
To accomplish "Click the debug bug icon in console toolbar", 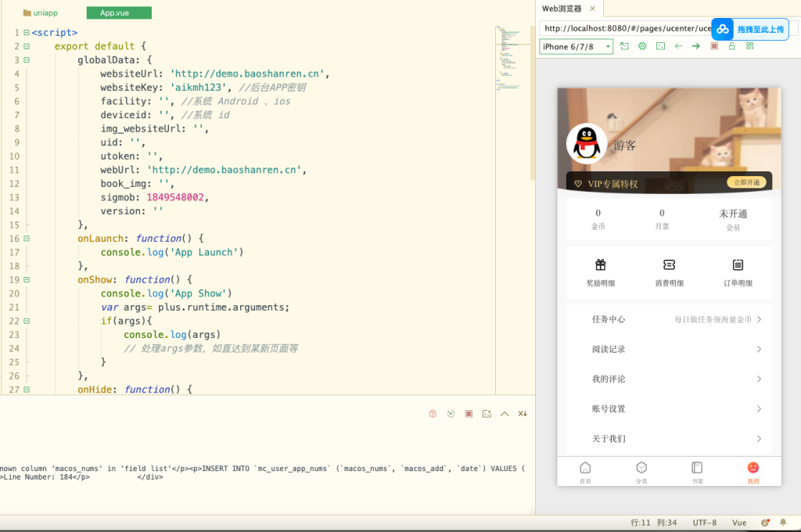I will [433, 414].
